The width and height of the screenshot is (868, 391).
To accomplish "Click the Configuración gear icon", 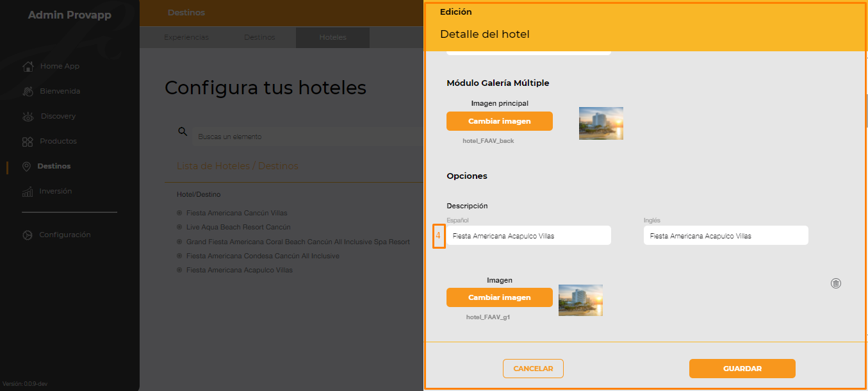I will point(28,235).
